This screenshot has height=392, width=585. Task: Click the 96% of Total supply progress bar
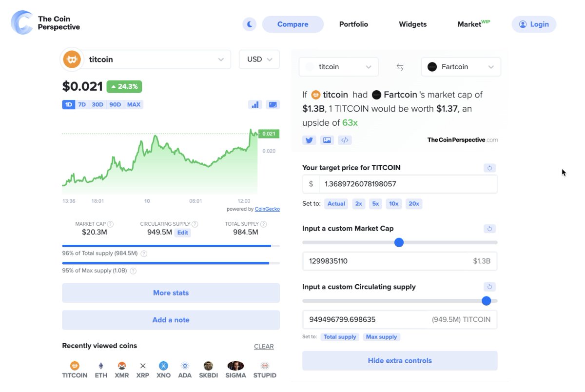pos(171,246)
